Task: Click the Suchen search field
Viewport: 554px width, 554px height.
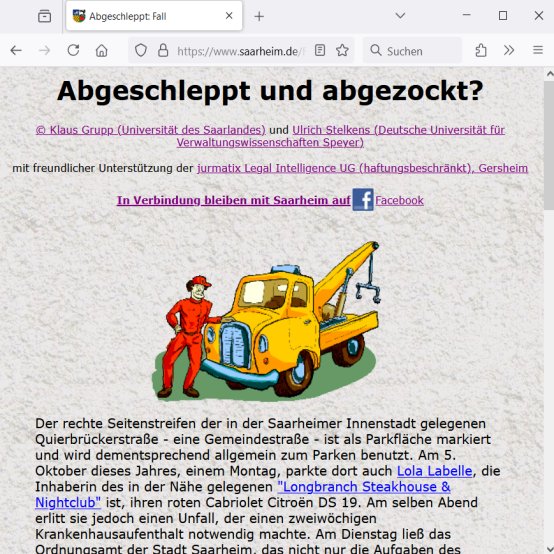Action: click(x=412, y=51)
